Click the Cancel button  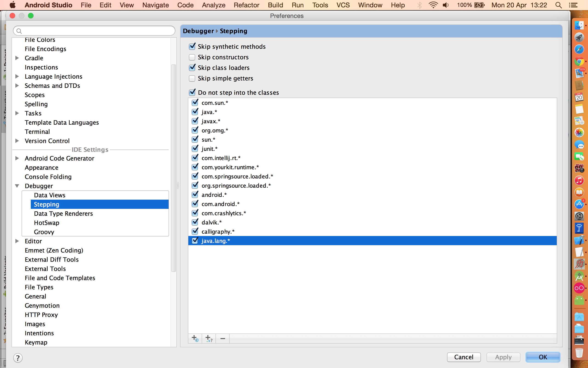coord(464,357)
